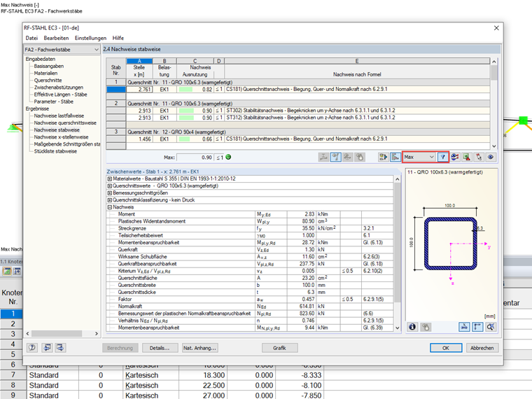The width and height of the screenshot is (532, 399).
Task: Click the cross-section info icon
Action: point(412,327)
